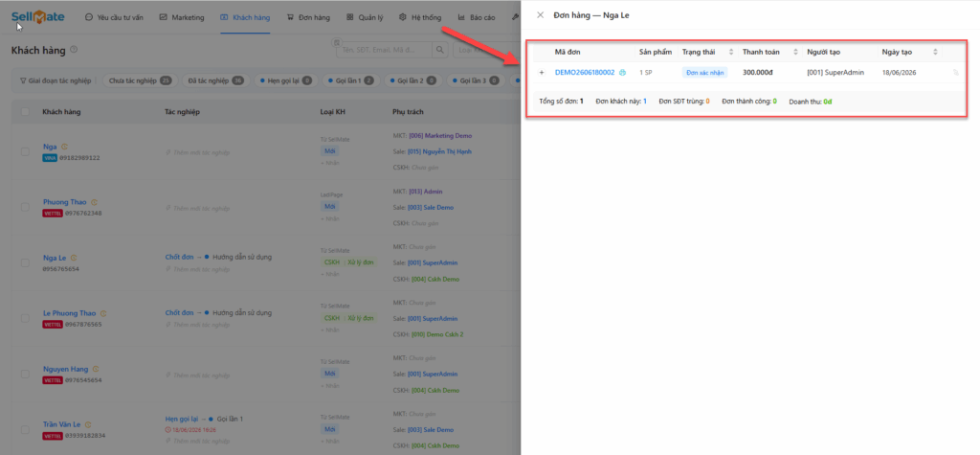Viewport: 980px width, 455px height.
Task: Close the Đơn hàng — Nga Le drawer
Action: pyautogui.click(x=540, y=15)
